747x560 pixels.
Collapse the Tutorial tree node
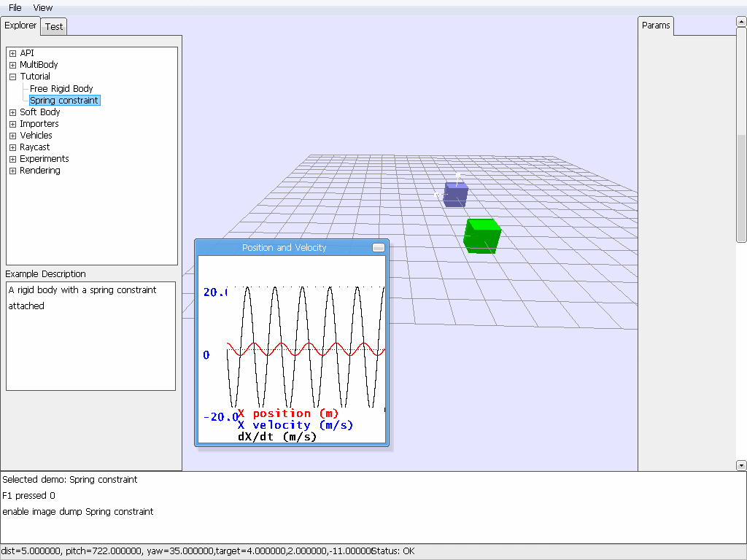pyautogui.click(x=12, y=76)
